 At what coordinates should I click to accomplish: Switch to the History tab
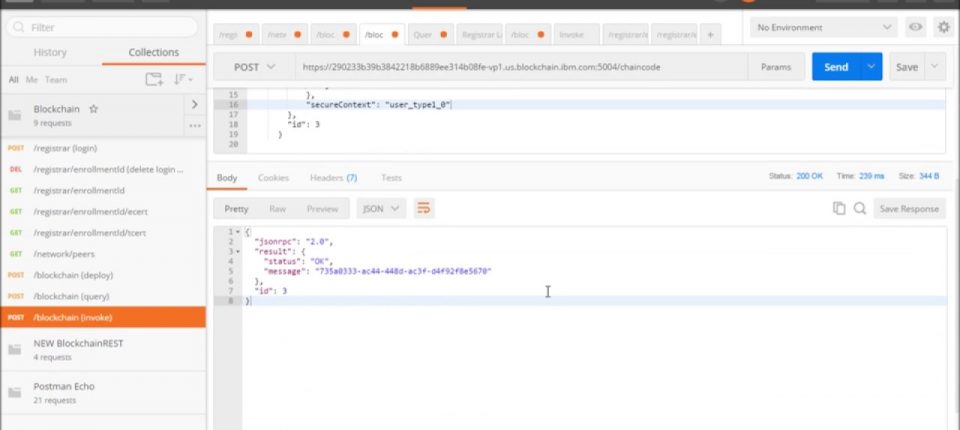50,52
